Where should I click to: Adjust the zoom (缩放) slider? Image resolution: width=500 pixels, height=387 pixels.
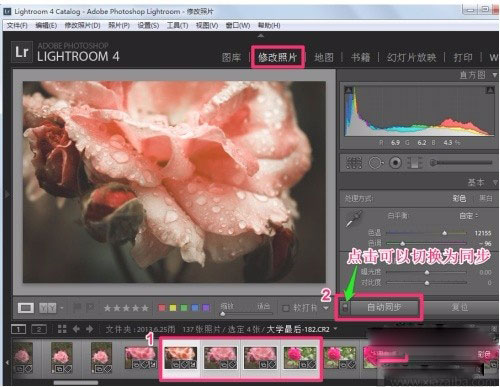(x=247, y=314)
